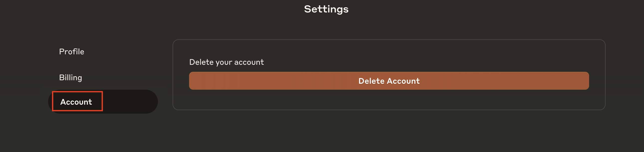This screenshot has height=152, width=644.
Task: Click the text above Delete Account button
Action: click(226, 62)
